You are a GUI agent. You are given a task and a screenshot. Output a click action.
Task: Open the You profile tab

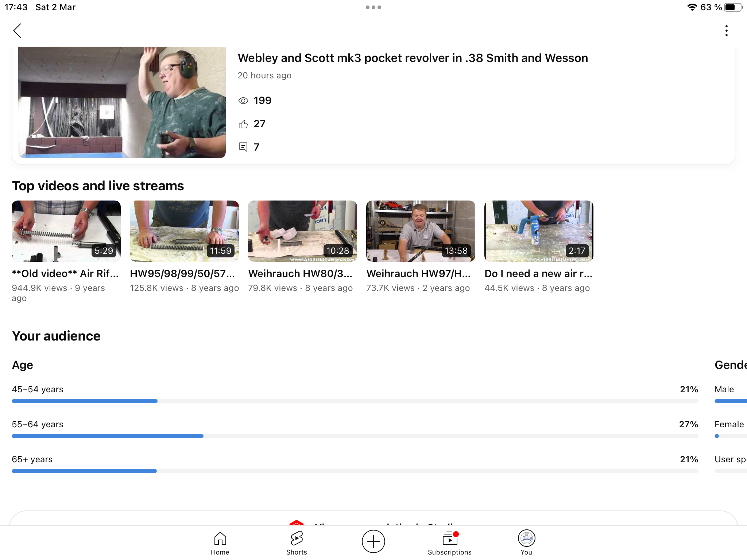(x=526, y=543)
